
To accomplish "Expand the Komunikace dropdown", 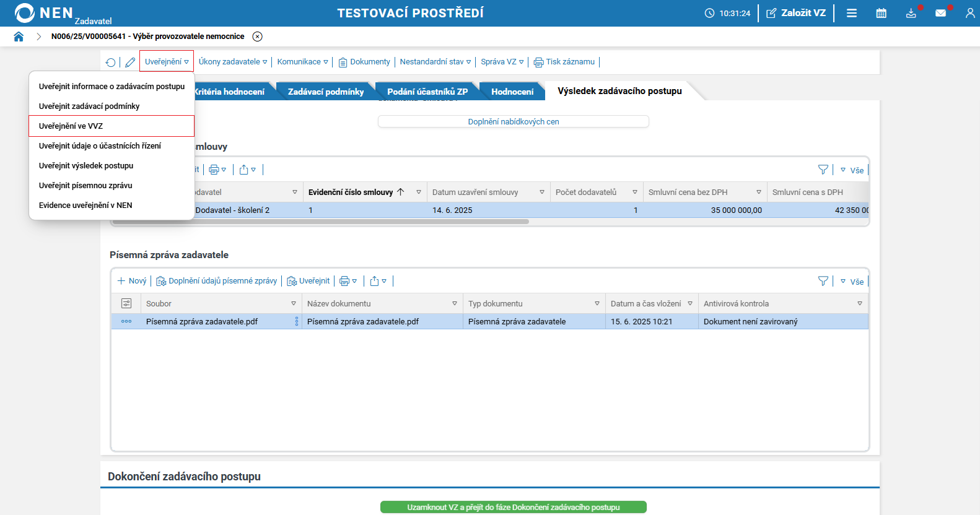I will pyautogui.click(x=303, y=62).
